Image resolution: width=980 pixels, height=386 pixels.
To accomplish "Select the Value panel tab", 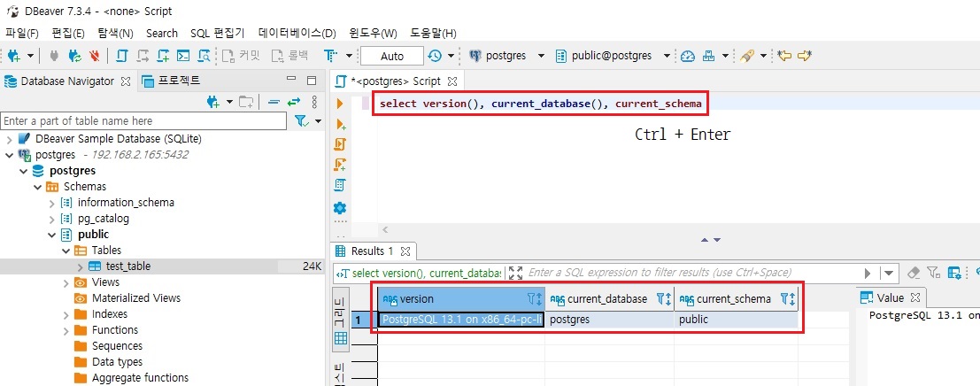I will [890, 297].
